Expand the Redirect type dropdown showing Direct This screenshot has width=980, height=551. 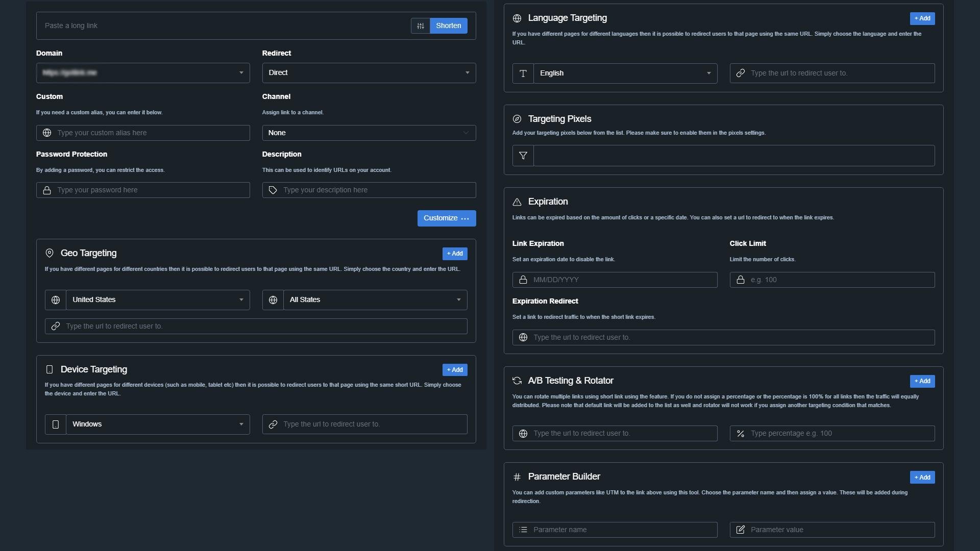369,73
